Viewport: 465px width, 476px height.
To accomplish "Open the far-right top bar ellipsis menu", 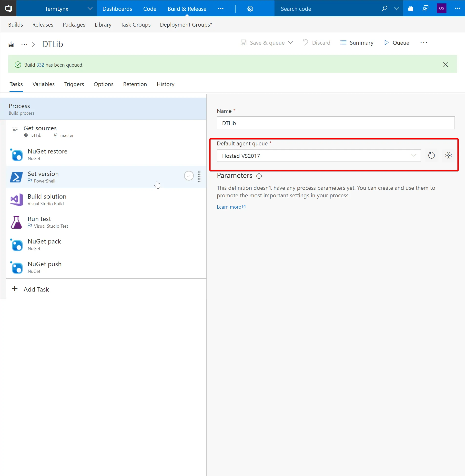I will click(457, 8).
